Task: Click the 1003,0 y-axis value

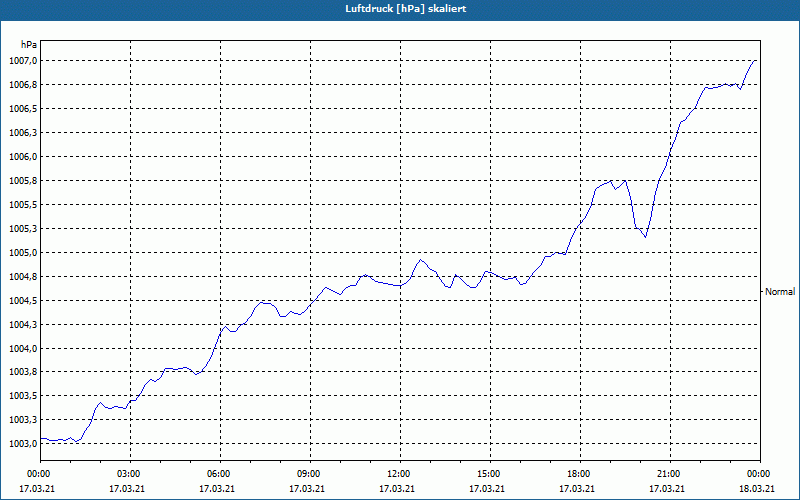Action: (x=23, y=444)
